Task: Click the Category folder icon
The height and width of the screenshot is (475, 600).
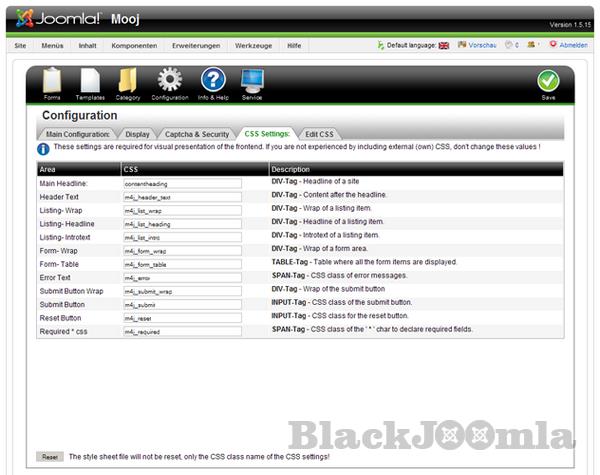Action: click(x=128, y=82)
